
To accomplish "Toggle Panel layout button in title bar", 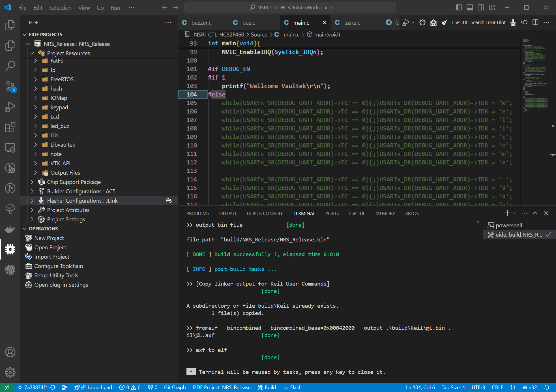I will (470, 7).
